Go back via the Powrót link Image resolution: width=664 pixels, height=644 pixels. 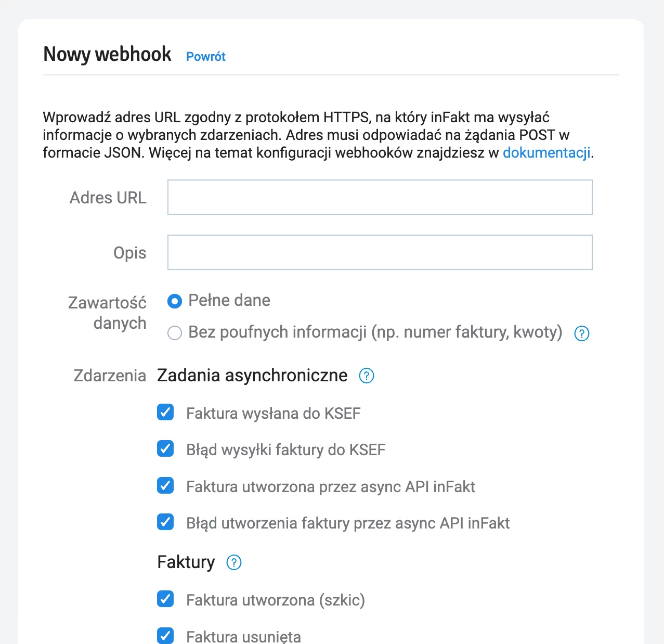point(206,56)
